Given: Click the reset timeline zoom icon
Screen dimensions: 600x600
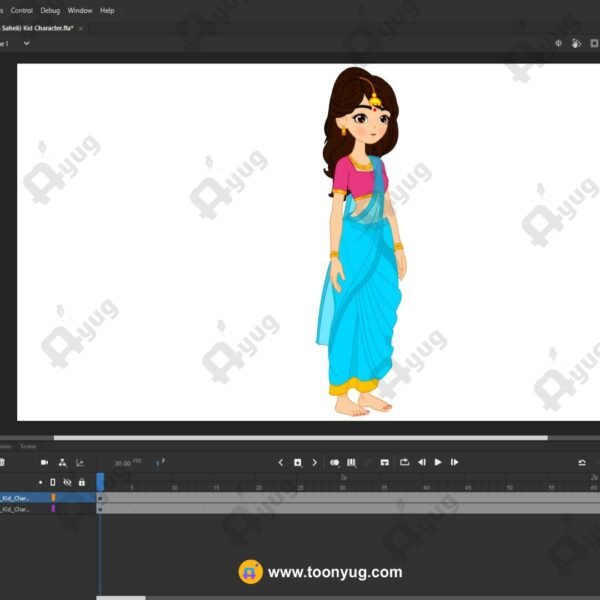Looking at the screenshot, I should (x=582, y=463).
